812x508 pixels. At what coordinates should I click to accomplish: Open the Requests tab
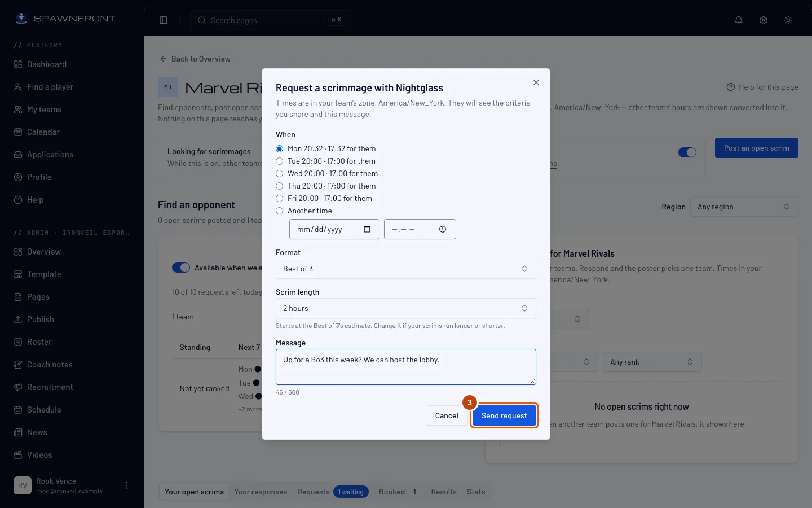pyautogui.click(x=333, y=492)
